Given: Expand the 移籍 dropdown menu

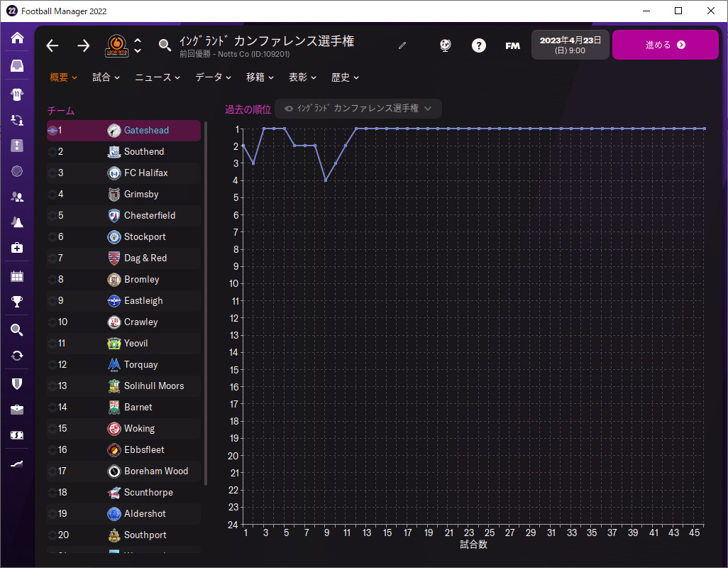Looking at the screenshot, I should click(x=260, y=77).
